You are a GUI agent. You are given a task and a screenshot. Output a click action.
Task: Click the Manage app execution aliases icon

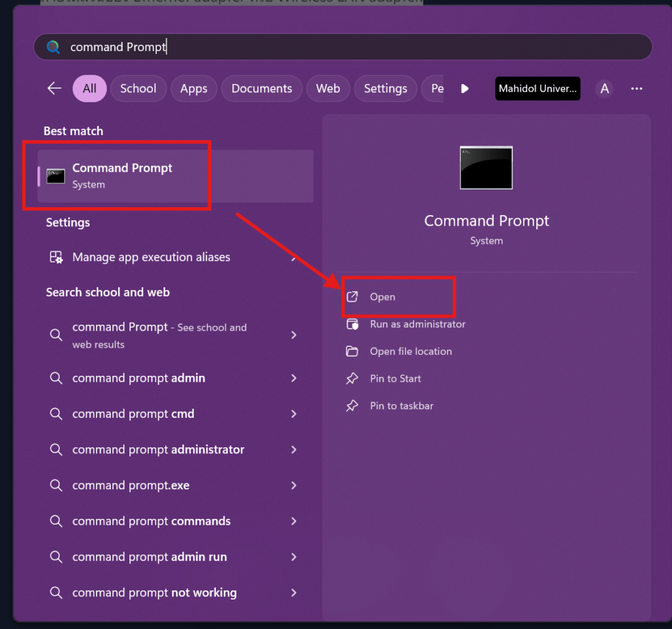click(56, 257)
